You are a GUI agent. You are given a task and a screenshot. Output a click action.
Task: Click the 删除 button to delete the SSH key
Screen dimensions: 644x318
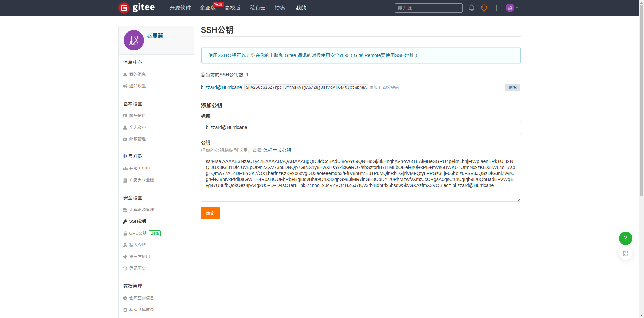pyautogui.click(x=512, y=87)
